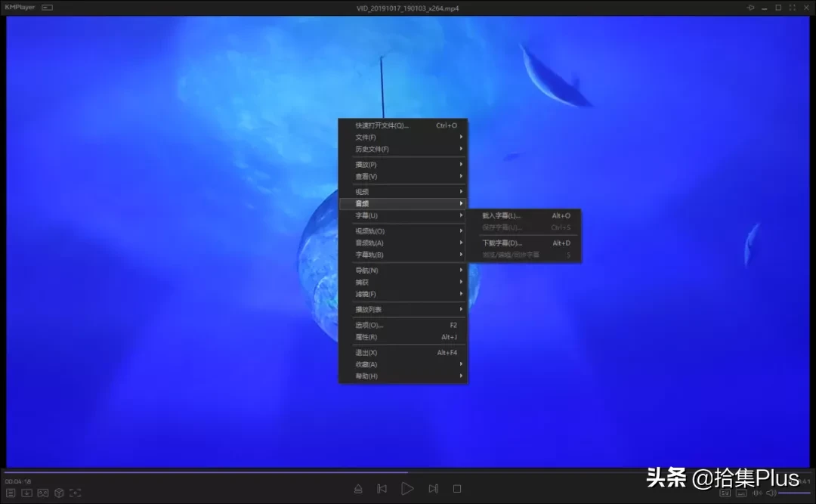Select the VR mode icon

coord(42,493)
